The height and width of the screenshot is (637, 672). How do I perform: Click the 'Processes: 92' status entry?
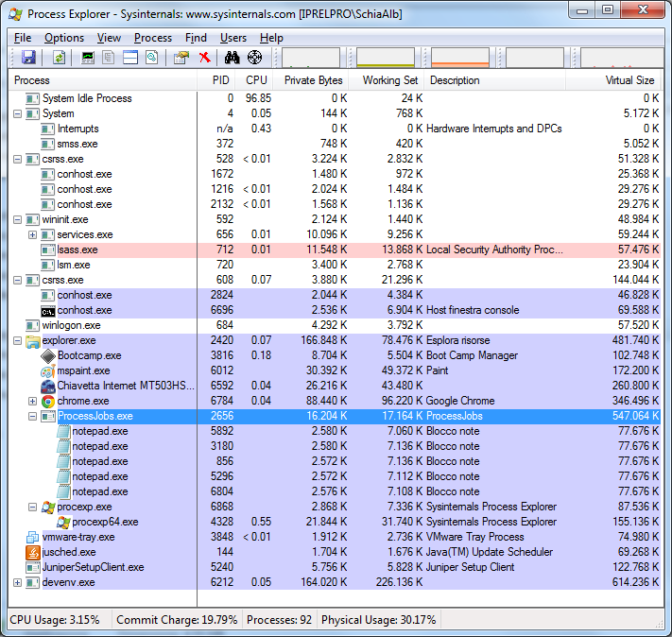[x=279, y=620]
